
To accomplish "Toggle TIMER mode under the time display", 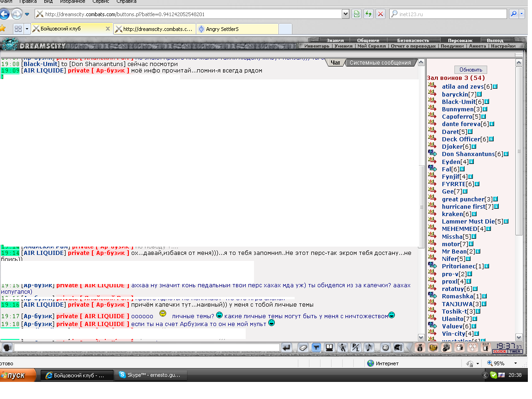I will pyautogui.click(x=515, y=351).
